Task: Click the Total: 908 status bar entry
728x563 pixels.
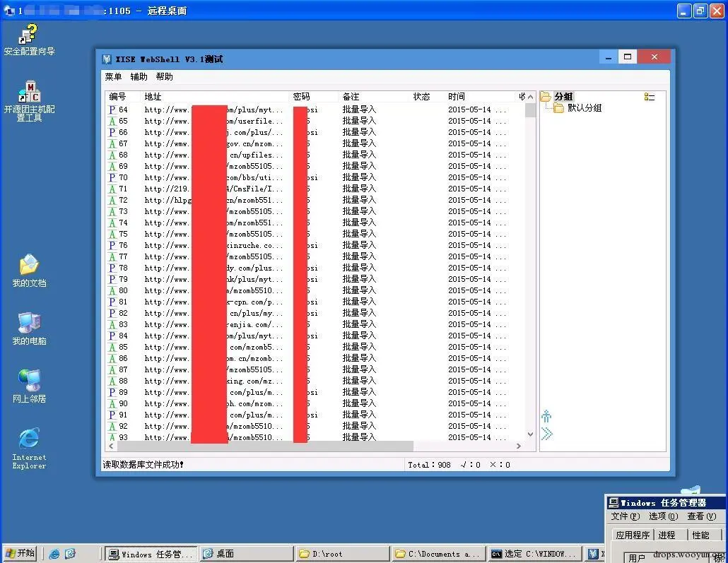Action: coord(429,465)
